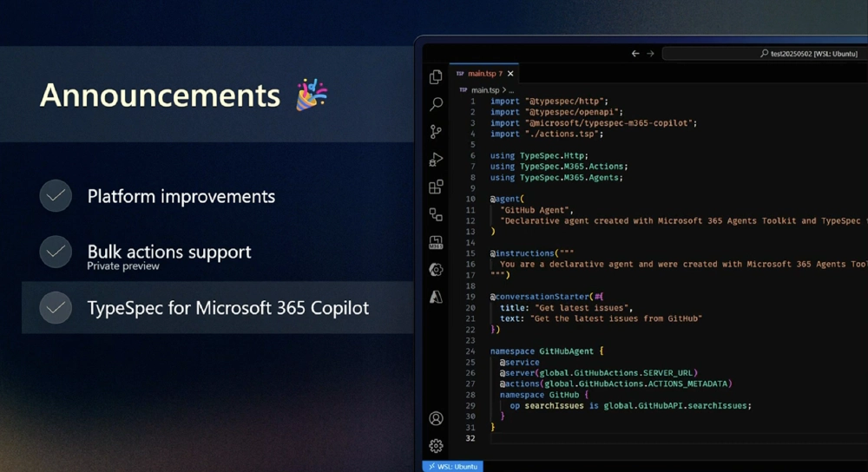
Task: Select TypeSpec for Microsoft 365 Copilot item
Action: tap(218, 308)
